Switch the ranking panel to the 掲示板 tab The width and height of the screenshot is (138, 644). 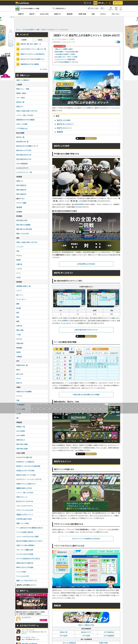[40, 40]
